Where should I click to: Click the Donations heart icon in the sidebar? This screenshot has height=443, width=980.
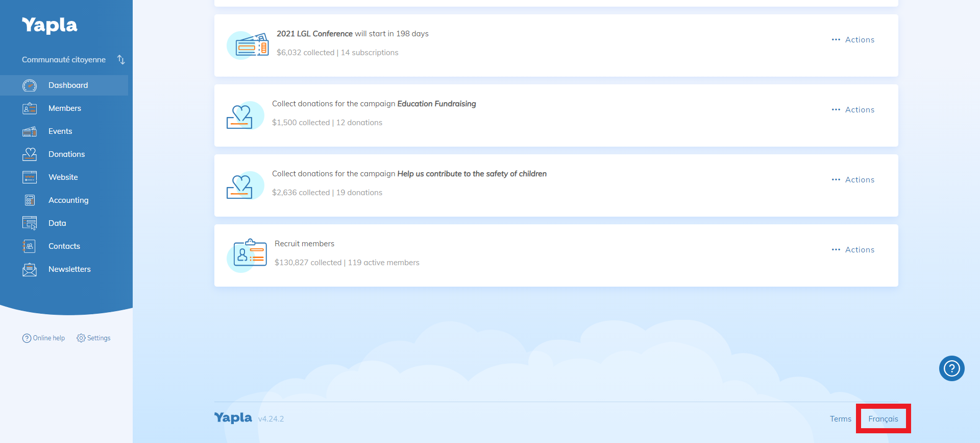30,154
